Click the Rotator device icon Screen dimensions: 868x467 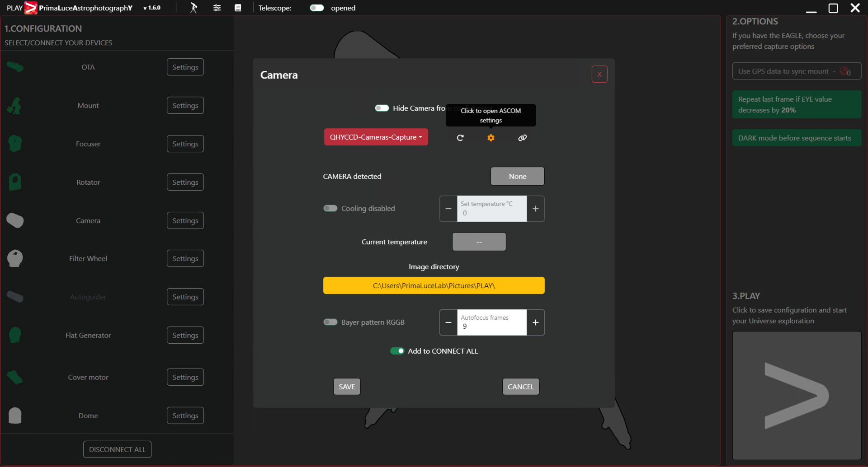[x=15, y=182]
